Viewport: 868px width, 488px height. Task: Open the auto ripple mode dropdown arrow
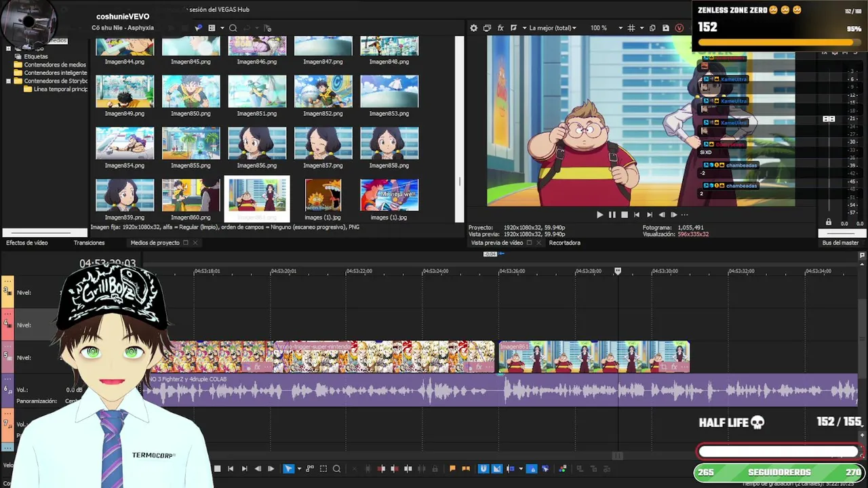pyautogui.click(x=521, y=468)
